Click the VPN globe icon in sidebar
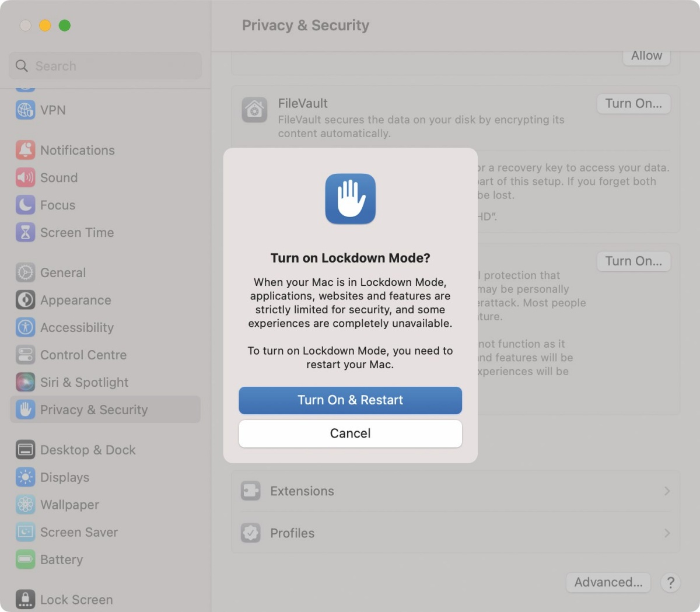 click(x=25, y=110)
